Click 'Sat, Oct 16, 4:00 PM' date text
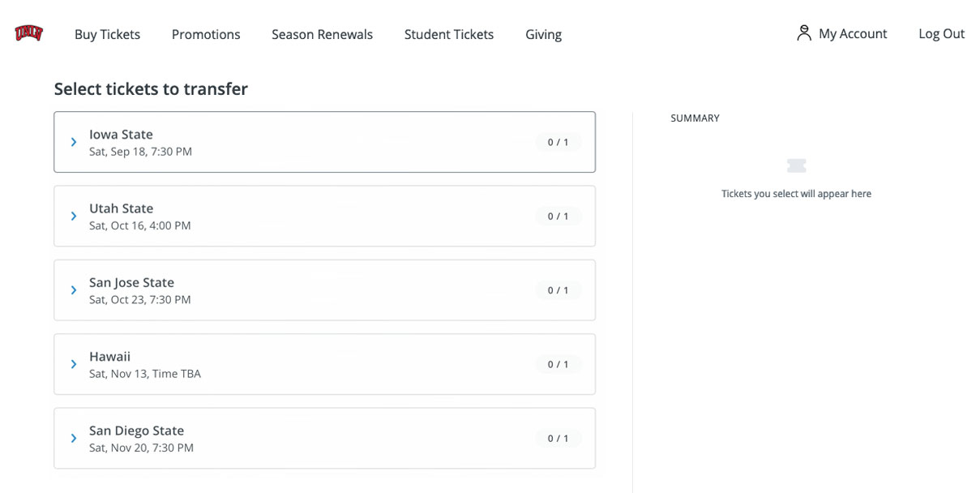 click(x=140, y=225)
